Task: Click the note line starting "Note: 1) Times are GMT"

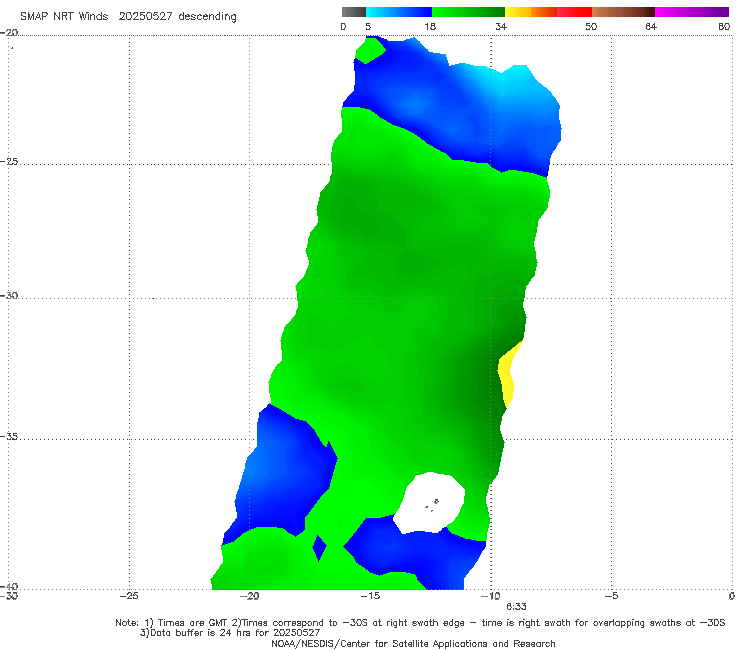Action: tap(420, 623)
